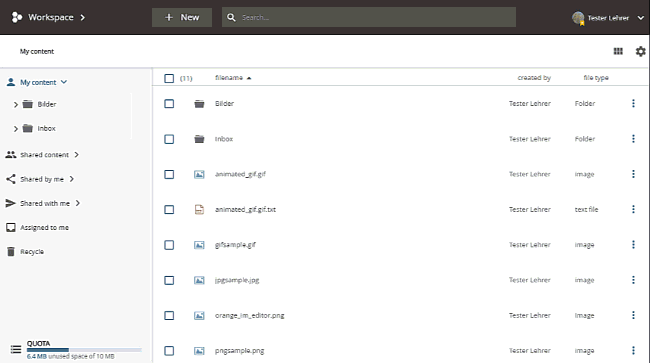
Task: Click the Recycle trash icon
Action: coord(11,252)
